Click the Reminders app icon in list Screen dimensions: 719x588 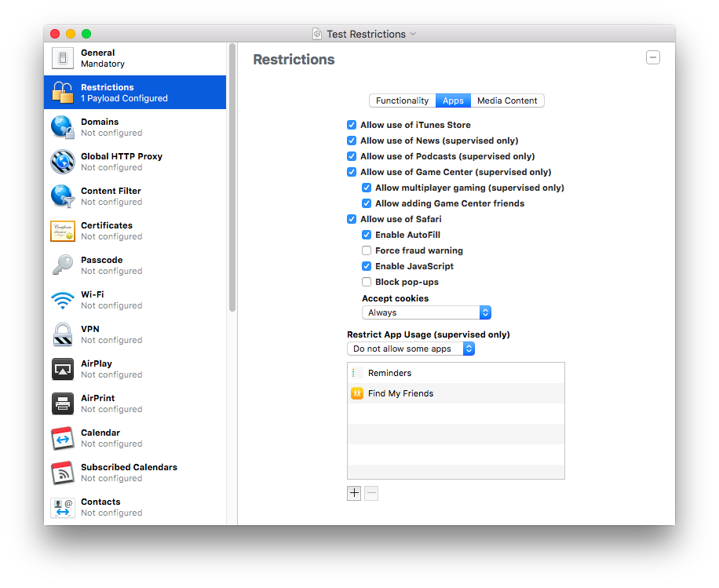356,373
